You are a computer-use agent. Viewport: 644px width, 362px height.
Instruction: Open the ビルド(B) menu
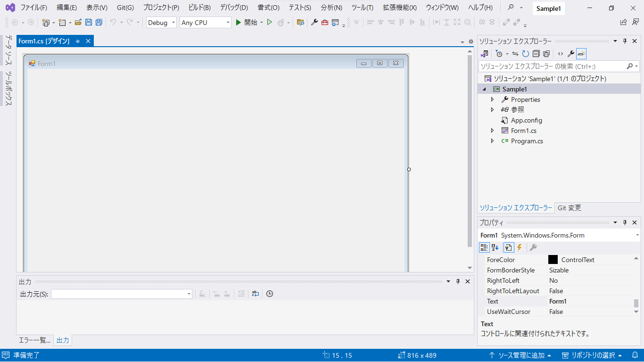tap(199, 8)
